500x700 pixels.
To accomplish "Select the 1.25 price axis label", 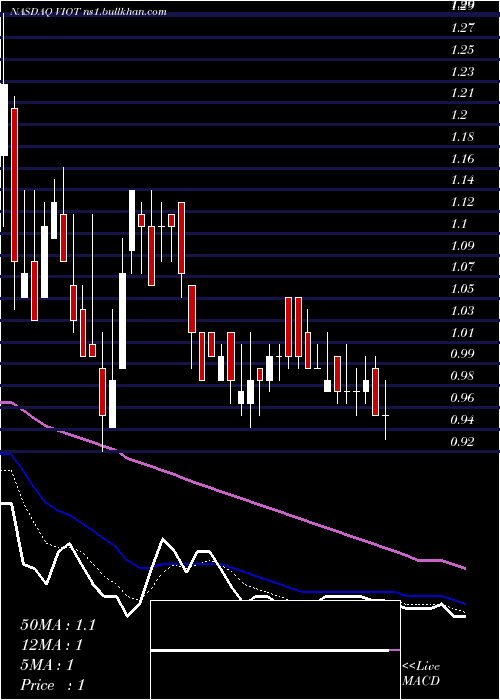I will pos(462,50).
